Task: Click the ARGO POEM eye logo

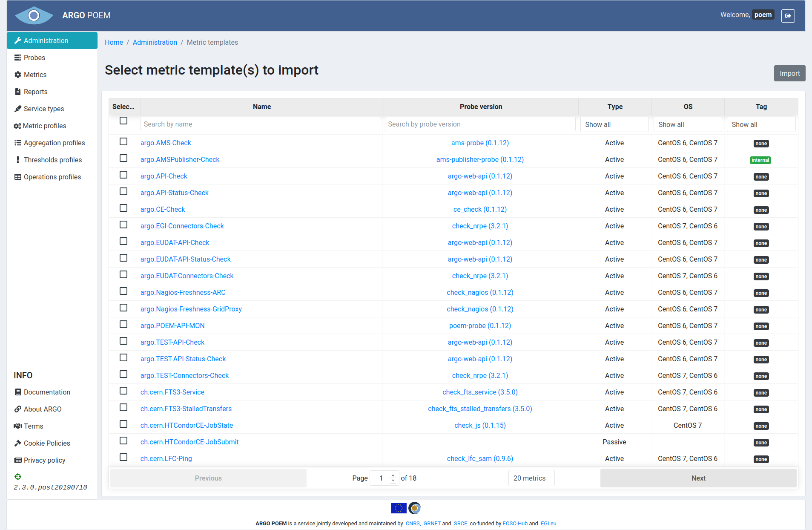Action: 34,15
